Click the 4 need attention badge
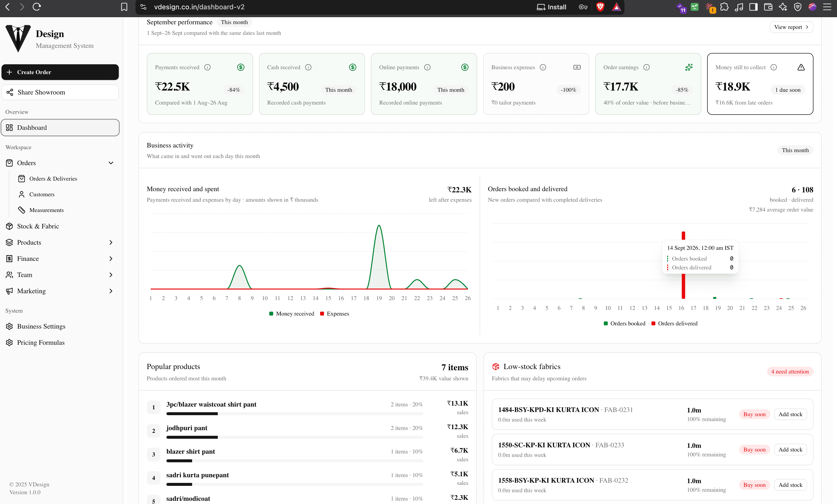This screenshot has height=504, width=837. point(790,371)
